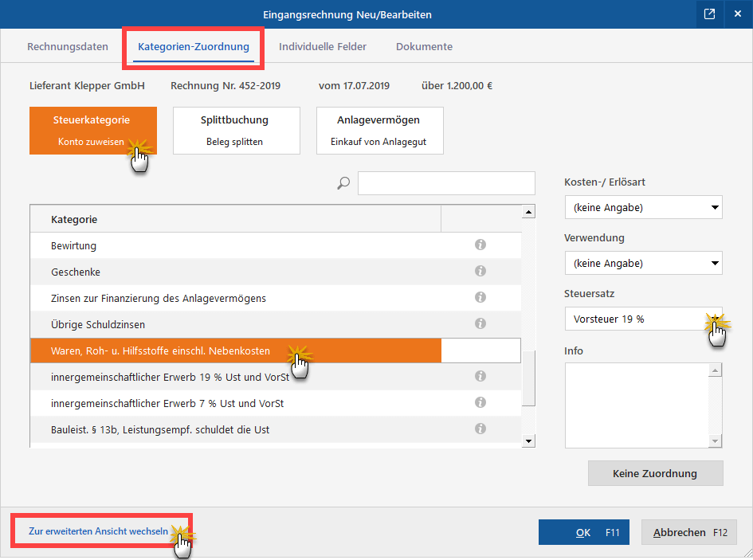Select the Bewirtung category row

(276, 245)
